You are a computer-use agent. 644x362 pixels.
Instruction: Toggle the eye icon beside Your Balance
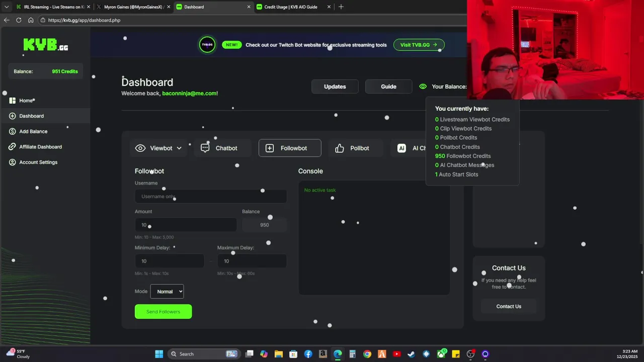pos(423,86)
